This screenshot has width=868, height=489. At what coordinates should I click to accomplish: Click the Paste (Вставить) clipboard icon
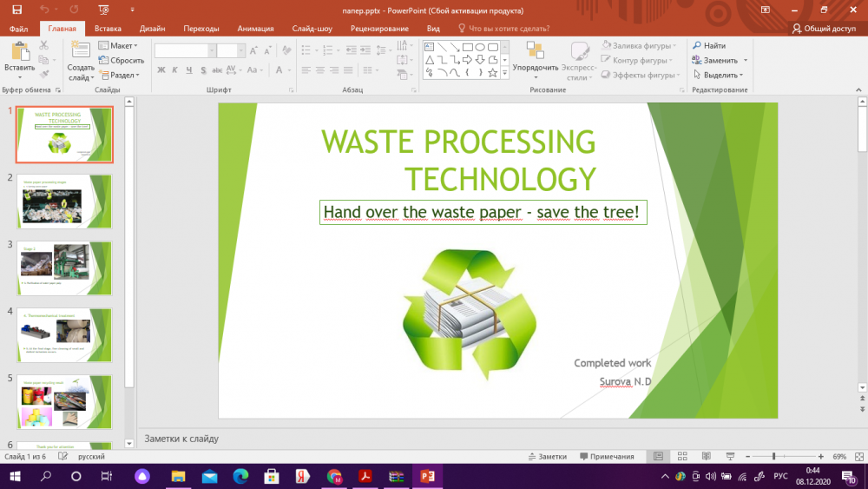pyautogui.click(x=20, y=53)
